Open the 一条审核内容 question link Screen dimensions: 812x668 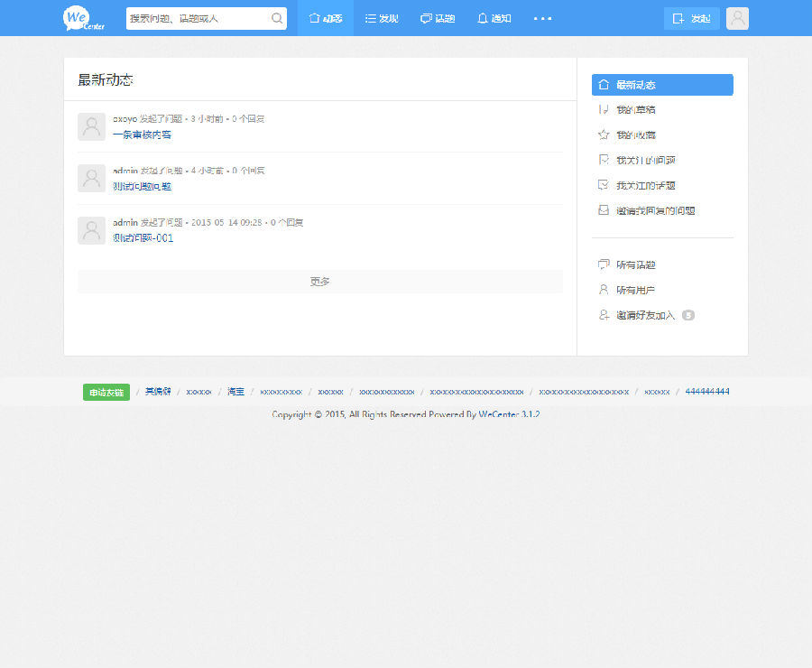coord(142,135)
